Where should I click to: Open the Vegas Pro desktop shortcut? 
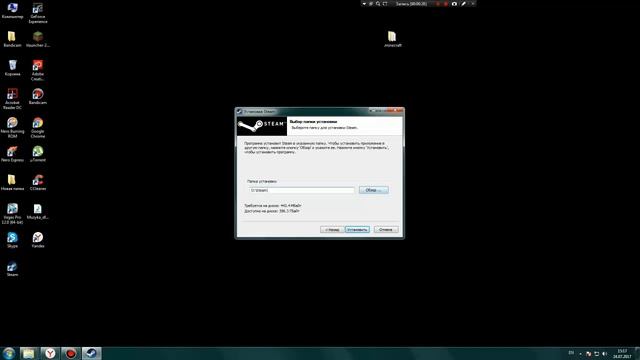coord(12,213)
